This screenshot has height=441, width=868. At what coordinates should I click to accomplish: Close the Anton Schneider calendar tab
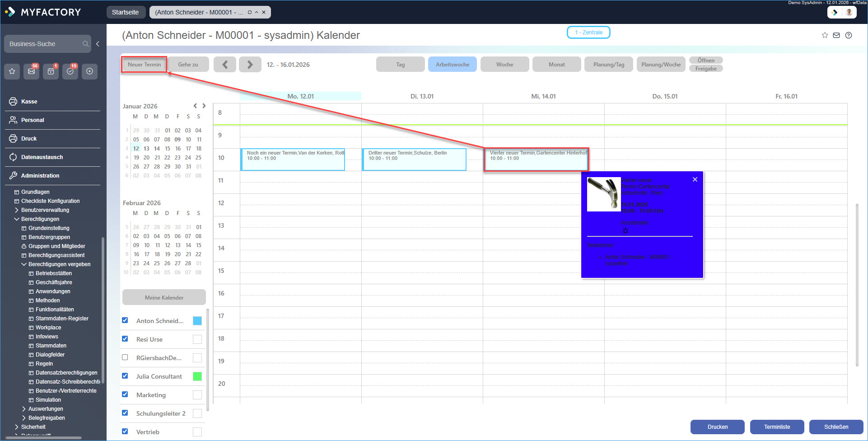[x=264, y=12]
